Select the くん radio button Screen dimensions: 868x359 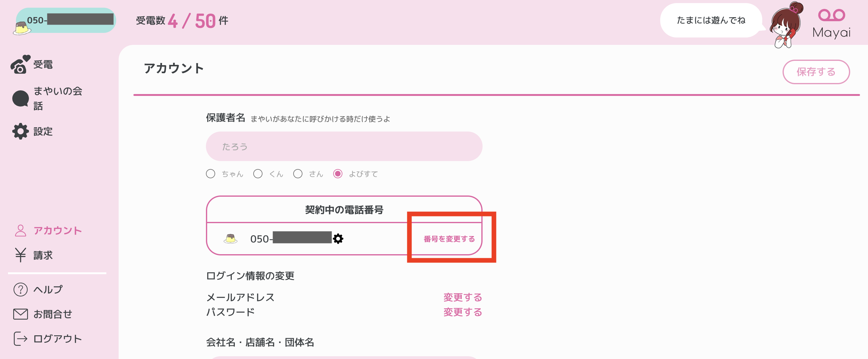258,174
